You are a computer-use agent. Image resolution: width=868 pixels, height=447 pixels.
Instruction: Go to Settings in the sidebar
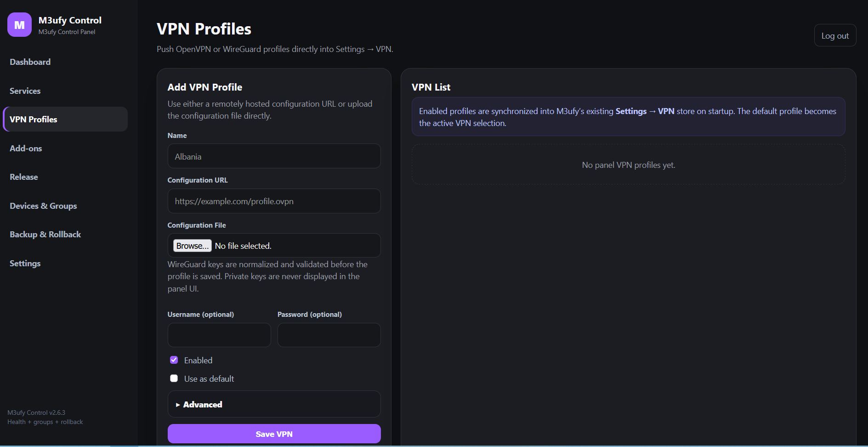[x=25, y=264]
